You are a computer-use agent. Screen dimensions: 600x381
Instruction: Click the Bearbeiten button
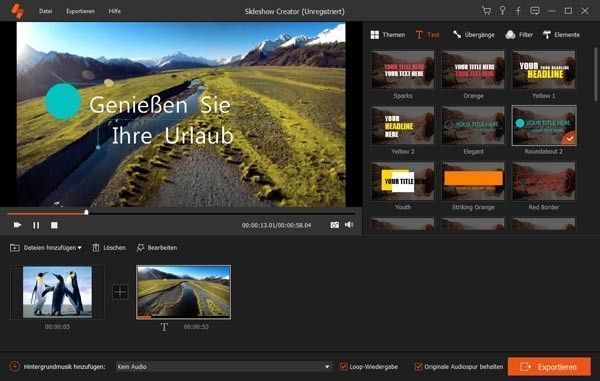click(x=157, y=248)
